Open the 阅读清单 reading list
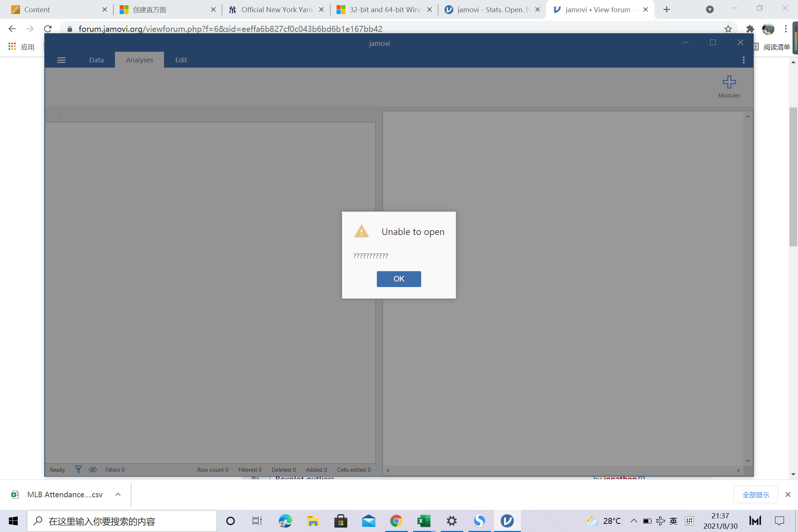 coord(771,47)
